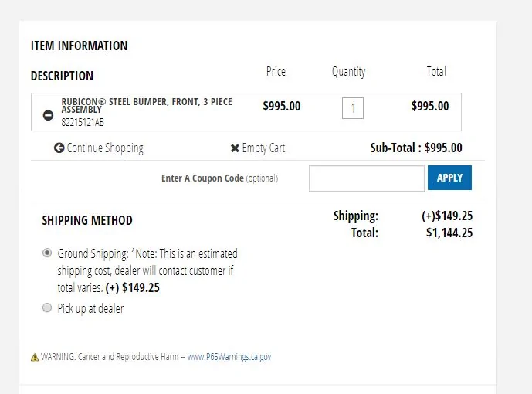532x394 pixels.
Task: Open the Rubicon Steel Bumper product name
Action: pyautogui.click(x=147, y=106)
